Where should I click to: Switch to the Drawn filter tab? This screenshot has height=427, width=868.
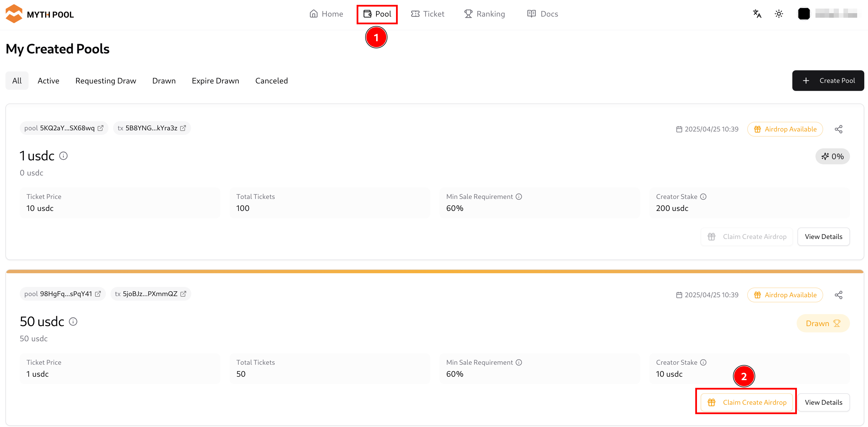[164, 81]
